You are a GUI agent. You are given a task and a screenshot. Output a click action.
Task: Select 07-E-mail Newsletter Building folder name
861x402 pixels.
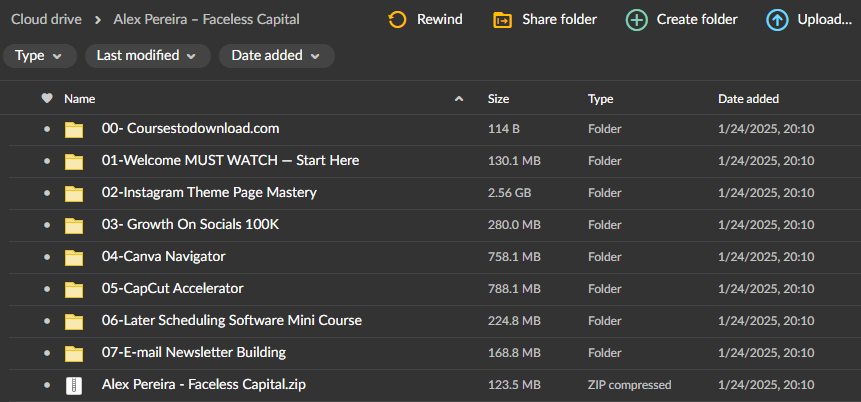click(x=194, y=352)
